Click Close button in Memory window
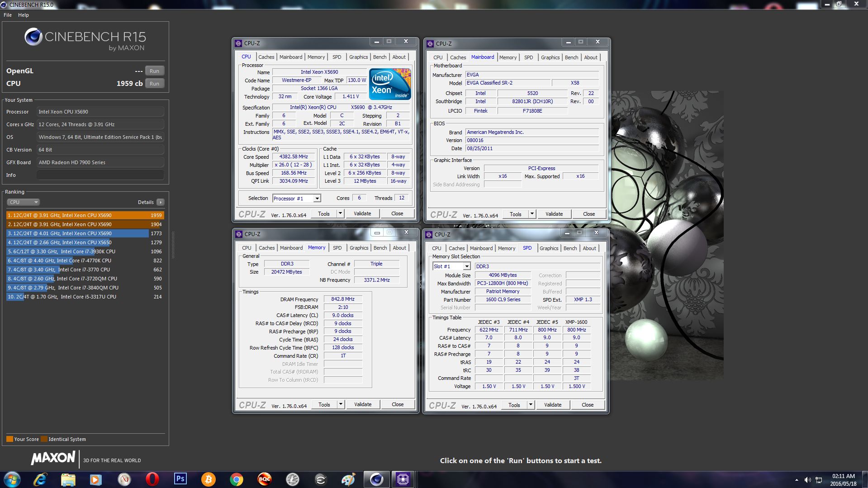 point(398,404)
